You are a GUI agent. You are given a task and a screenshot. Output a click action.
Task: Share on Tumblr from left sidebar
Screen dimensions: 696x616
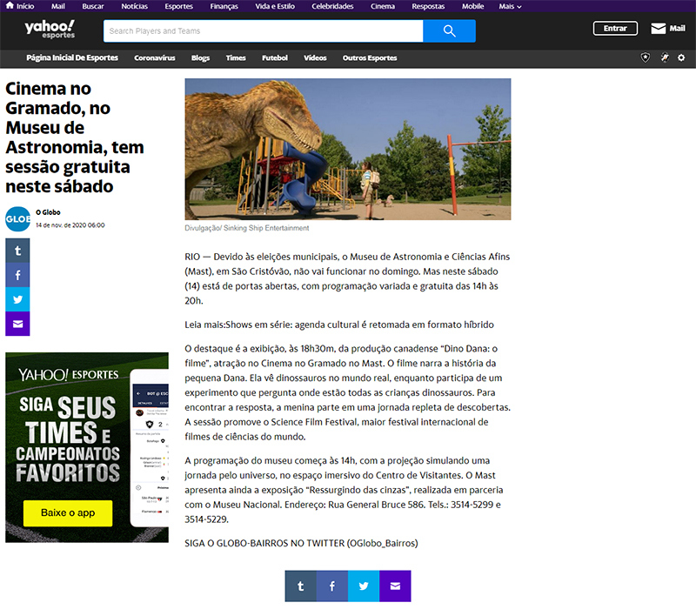click(17, 251)
